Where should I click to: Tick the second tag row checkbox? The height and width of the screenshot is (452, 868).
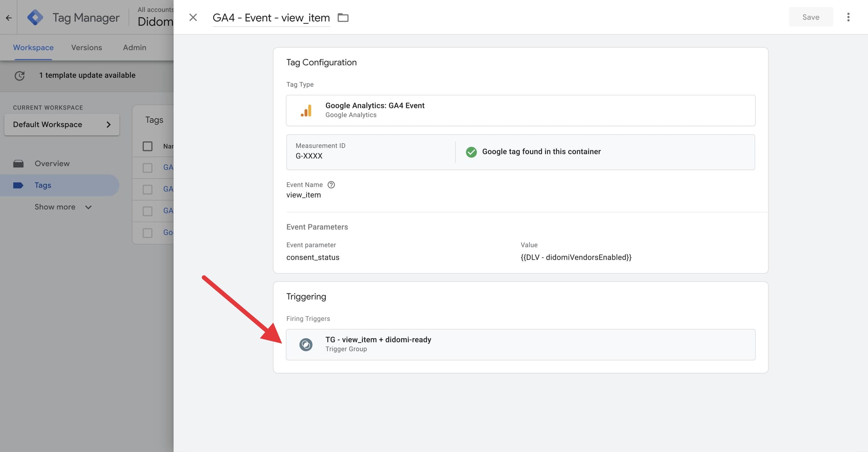pos(148,190)
